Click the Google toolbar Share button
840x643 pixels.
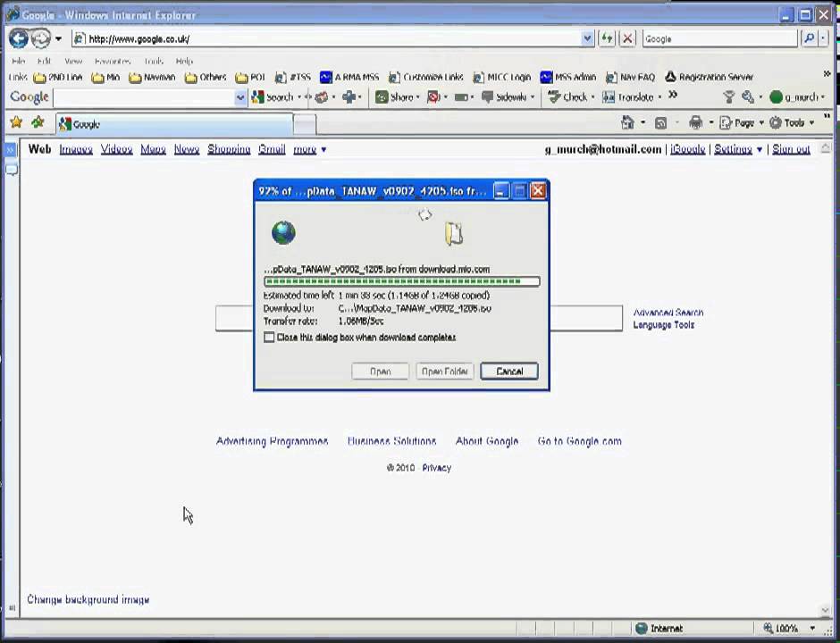point(395,97)
